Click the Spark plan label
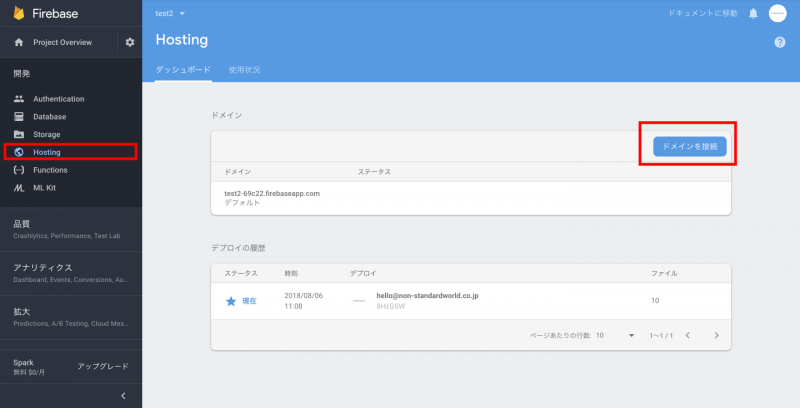This screenshot has width=800, height=408. [23, 363]
